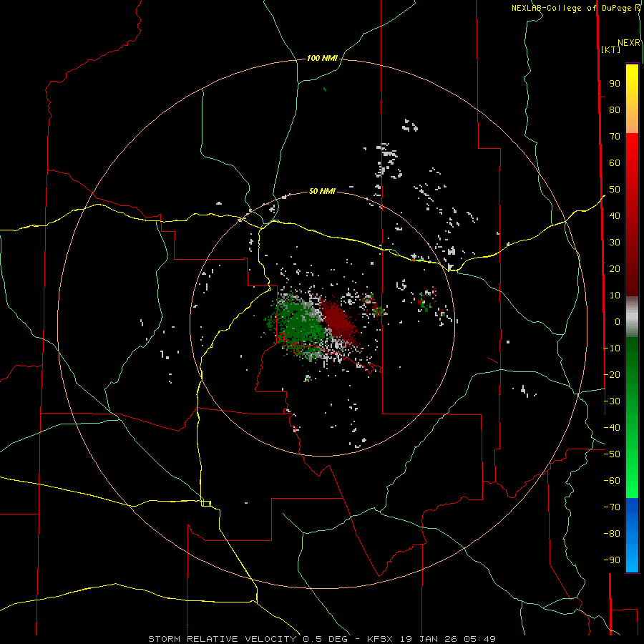Image resolution: width=644 pixels, height=644 pixels.
Task: Click the -10 value on velocity scale
Action: pos(612,348)
